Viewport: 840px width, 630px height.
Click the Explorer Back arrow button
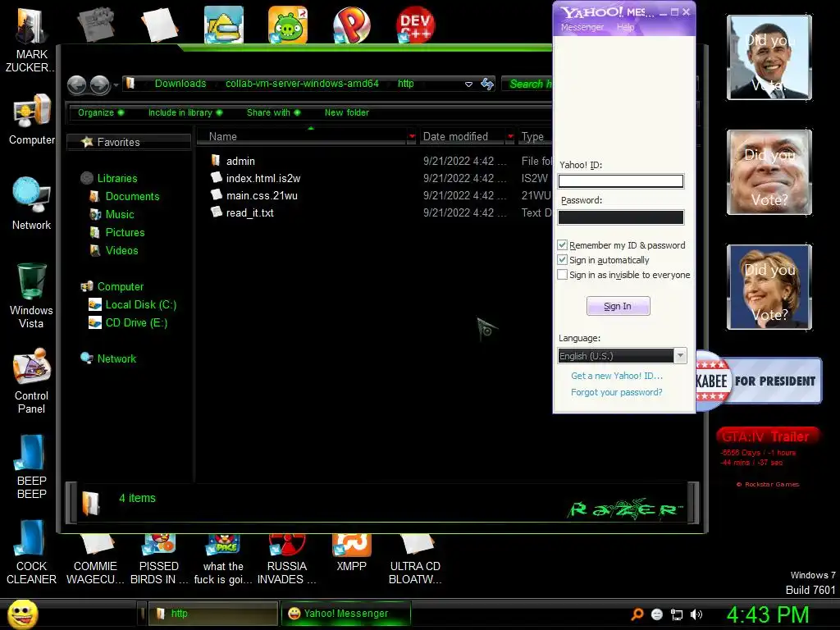[x=76, y=84]
